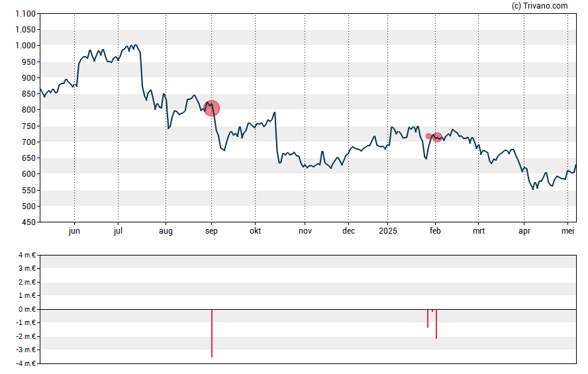
Task: Click the 'aug' axis label
Action: tap(166, 231)
